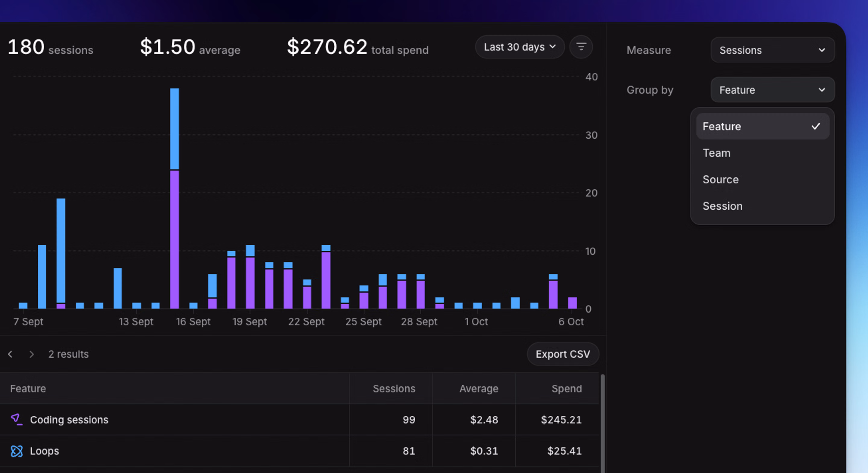Screen dimensions: 868x473
Task: Choose Session in the Group by list
Action: (763, 206)
